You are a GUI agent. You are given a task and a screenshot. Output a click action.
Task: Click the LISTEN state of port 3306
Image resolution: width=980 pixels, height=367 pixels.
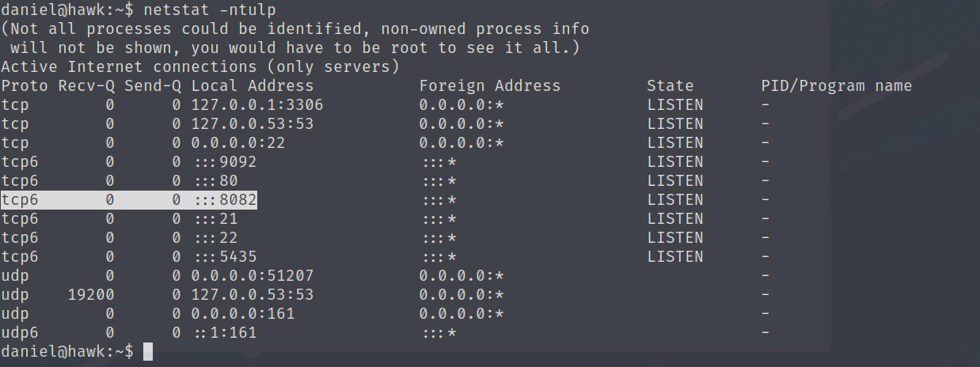click(674, 105)
